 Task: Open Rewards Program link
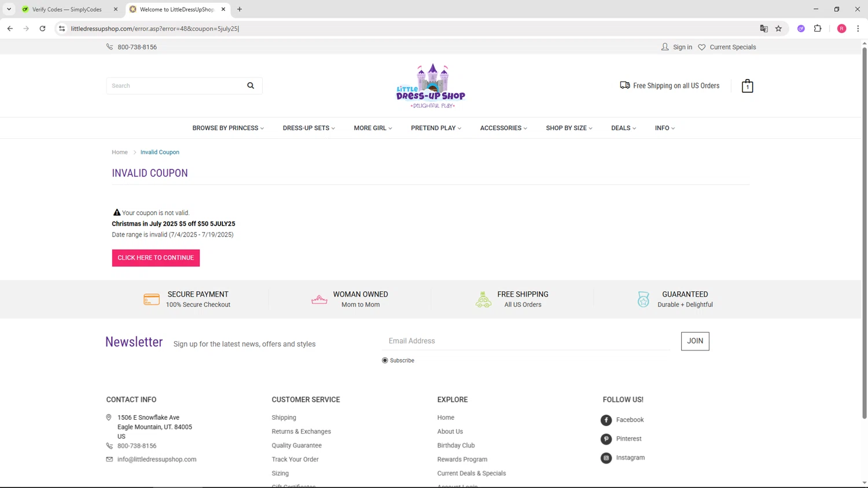[462, 459]
